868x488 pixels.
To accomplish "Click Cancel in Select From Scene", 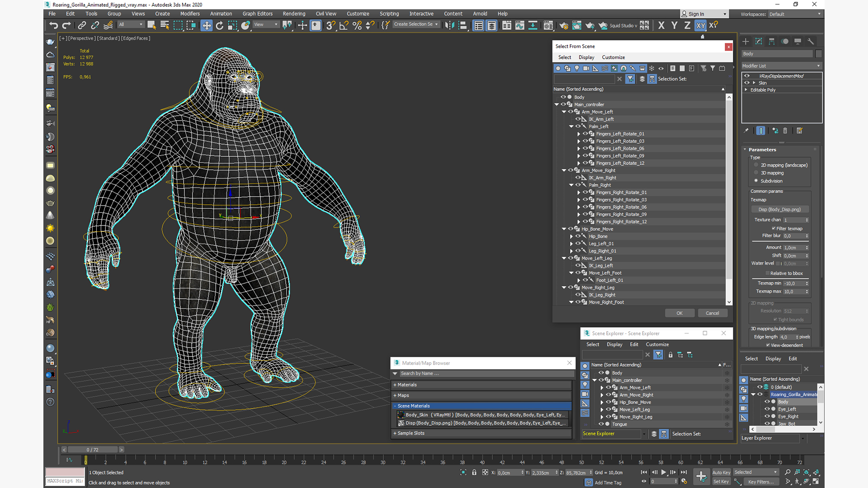I will point(712,313).
